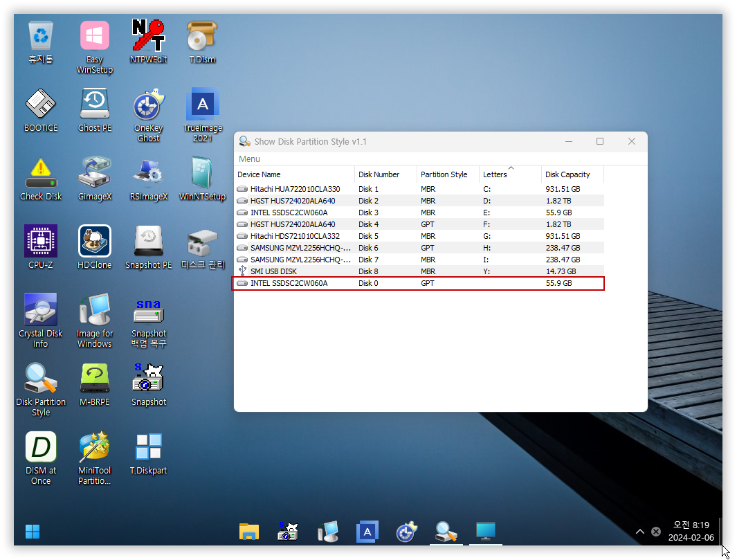Sort by Disk Number column header
Image resolution: width=737 pixels, height=560 pixels.
coord(385,174)
